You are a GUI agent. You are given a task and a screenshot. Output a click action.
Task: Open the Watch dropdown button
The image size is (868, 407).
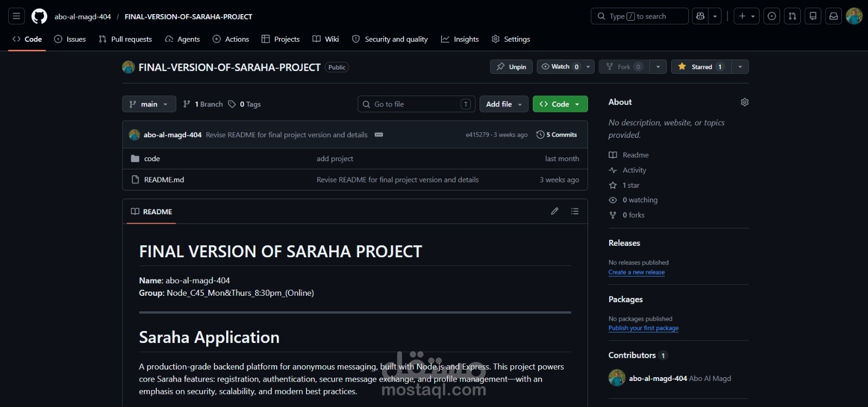[x=566, y=67]
